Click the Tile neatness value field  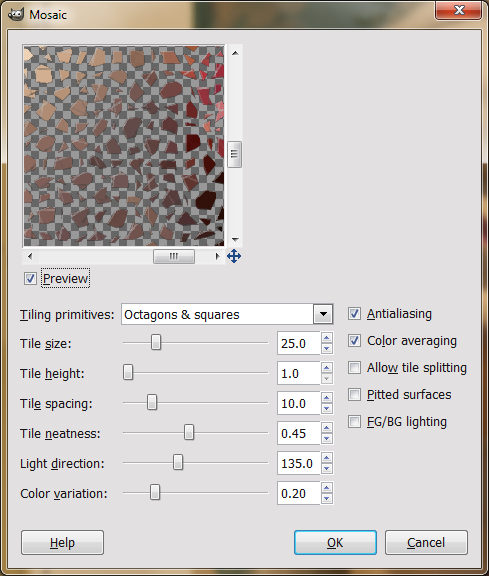299,433
